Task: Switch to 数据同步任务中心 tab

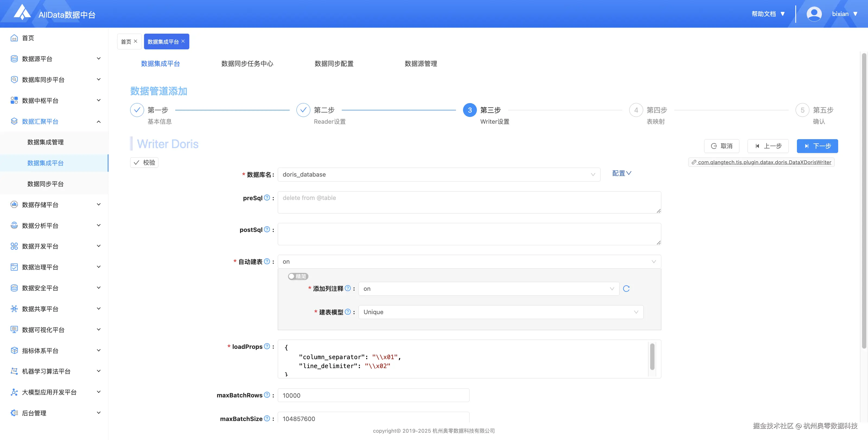Action: [247, 63]
